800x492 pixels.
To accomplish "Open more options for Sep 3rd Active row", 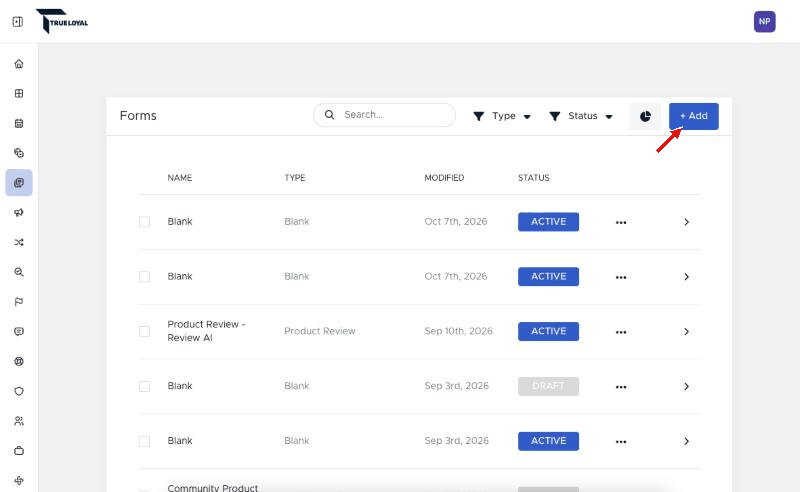I will click(621, 441).
